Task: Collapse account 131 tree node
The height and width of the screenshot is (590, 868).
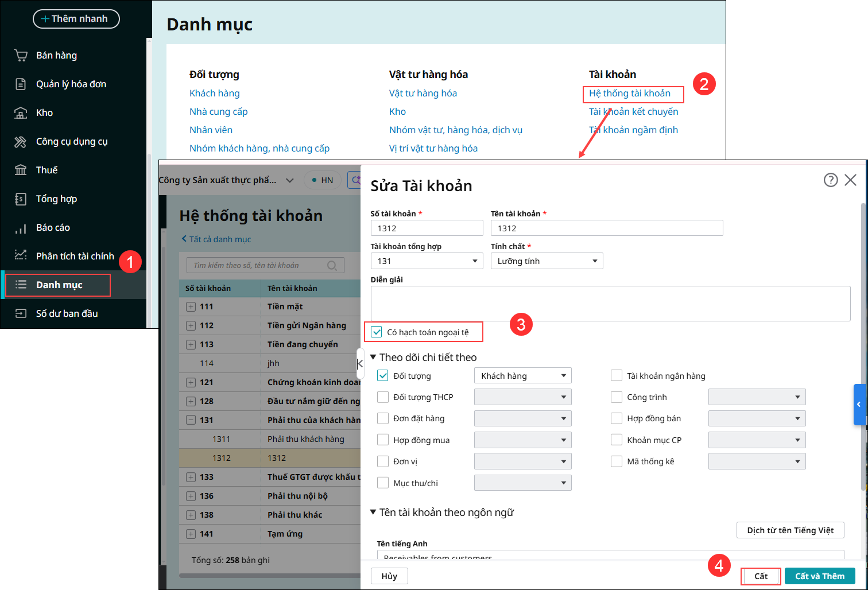Action: click(191, 420)
